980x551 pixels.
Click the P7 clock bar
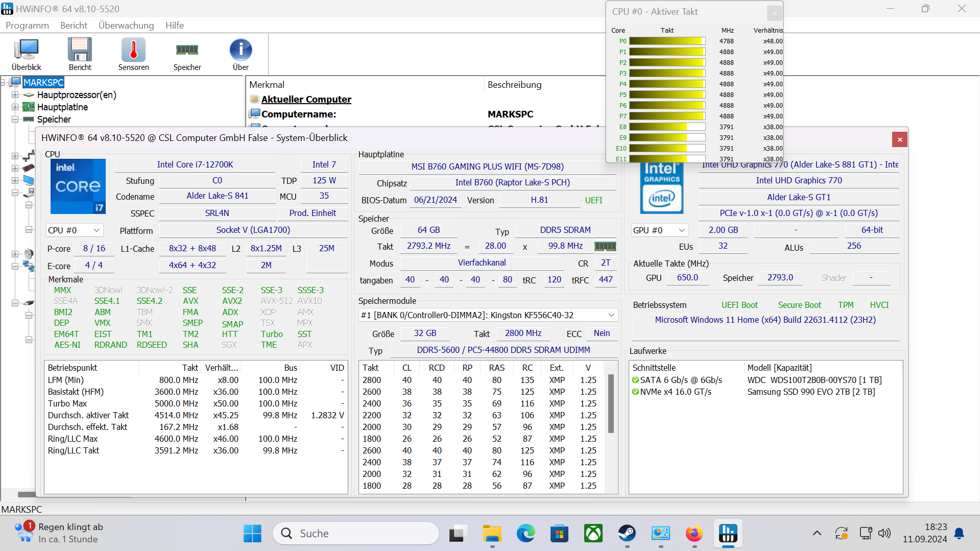tap(667, 116)
